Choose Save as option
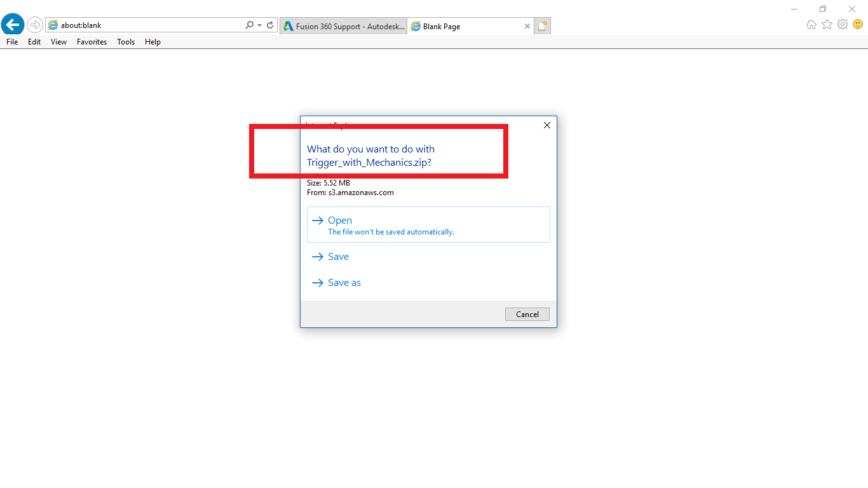868x488 pixels. coord(428,283)
